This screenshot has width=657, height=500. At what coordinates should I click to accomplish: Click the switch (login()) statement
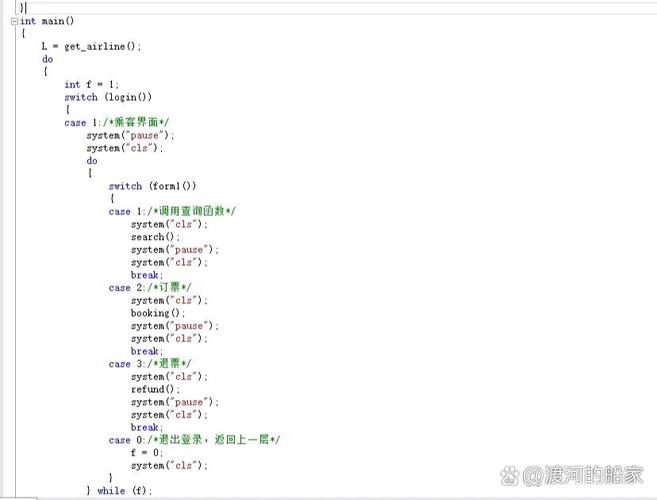(x=108, y=98)
